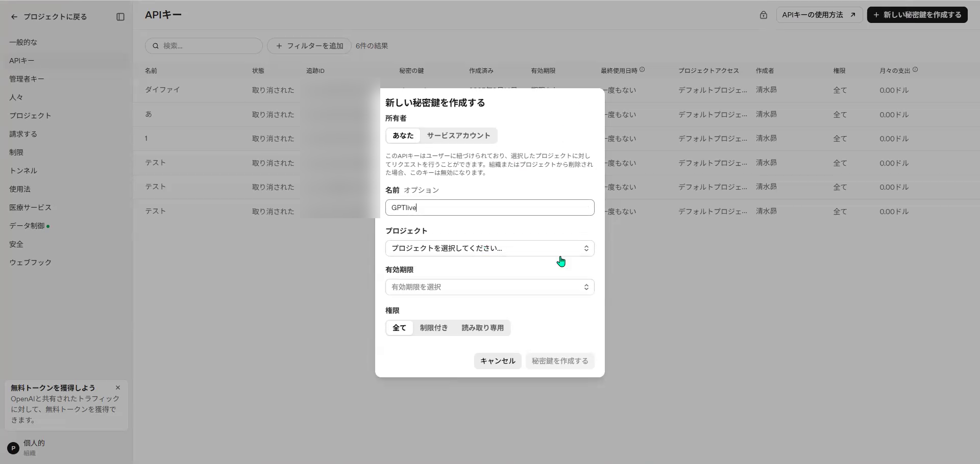Click the 権限 column header
980x464 pixels.
click(x=839, y=71)
